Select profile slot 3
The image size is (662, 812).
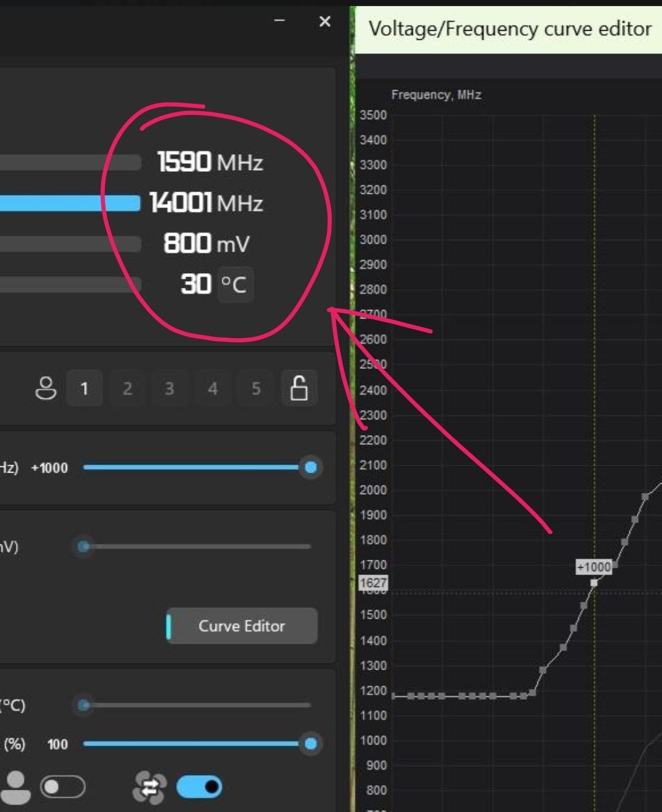(x=169, y=388)
